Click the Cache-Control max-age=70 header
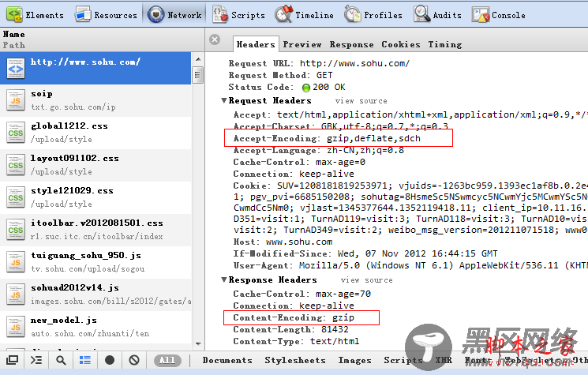This screenshot has height=375, width=588. pyautogui.click(x=301, y=294)
